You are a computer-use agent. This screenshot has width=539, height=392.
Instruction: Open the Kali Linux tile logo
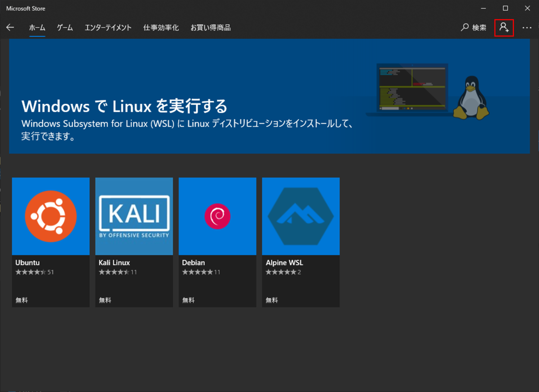[x=134, y=216]
